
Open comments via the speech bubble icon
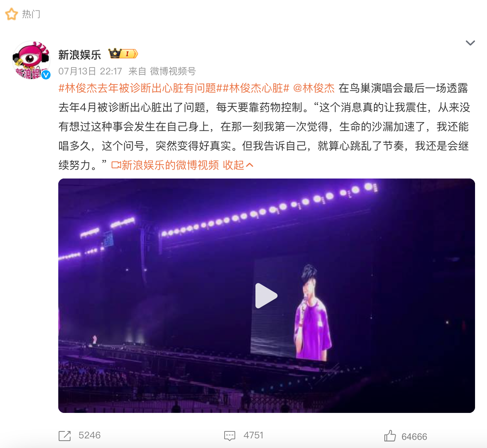click(230, 436)
